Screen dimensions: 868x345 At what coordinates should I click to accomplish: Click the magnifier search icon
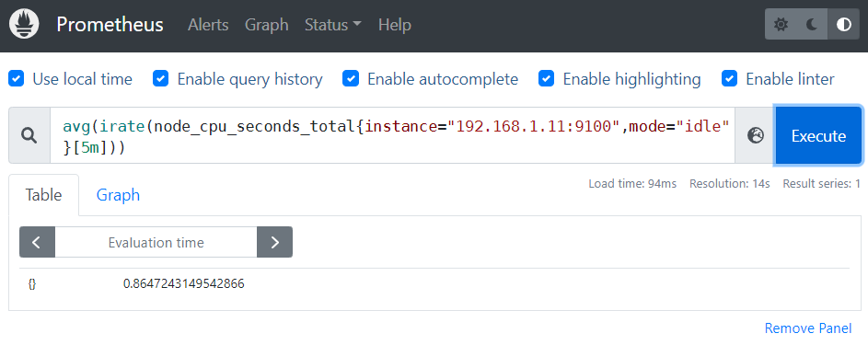pyautogui.click(x=29, y=135)
